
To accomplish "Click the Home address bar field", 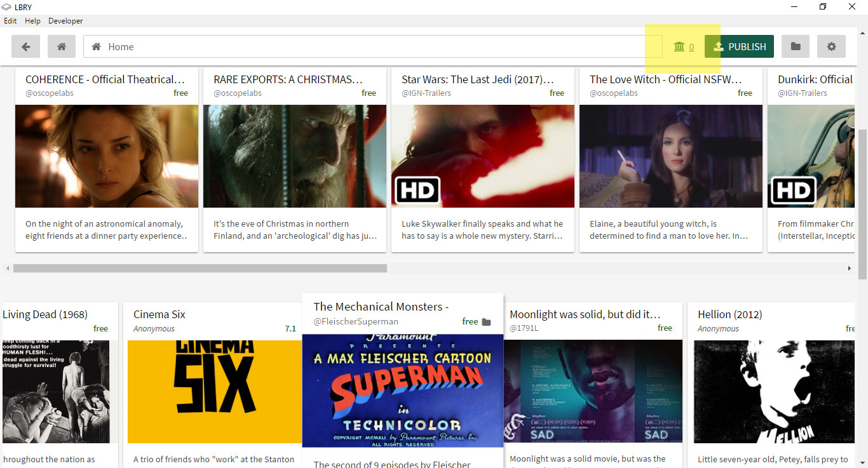I will point(373,46).
